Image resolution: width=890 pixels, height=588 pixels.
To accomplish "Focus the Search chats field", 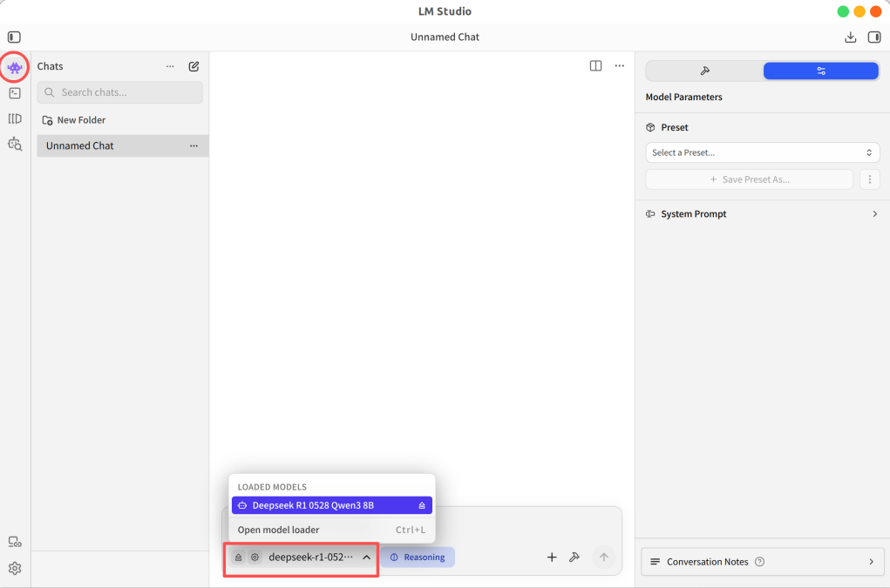I will point(119,92).
